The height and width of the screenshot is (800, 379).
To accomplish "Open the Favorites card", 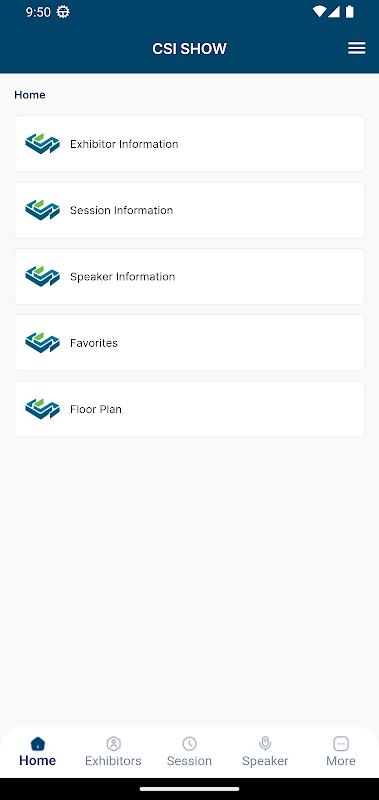I will [189, 343].
